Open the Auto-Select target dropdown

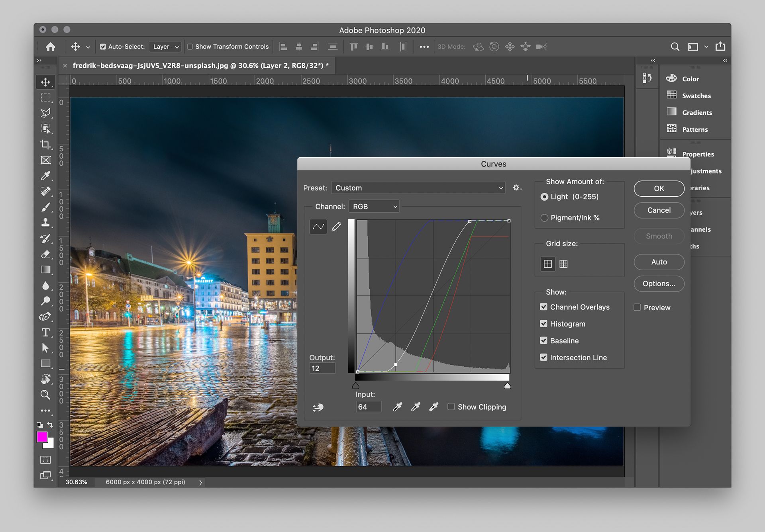click(x=165, y=47)
